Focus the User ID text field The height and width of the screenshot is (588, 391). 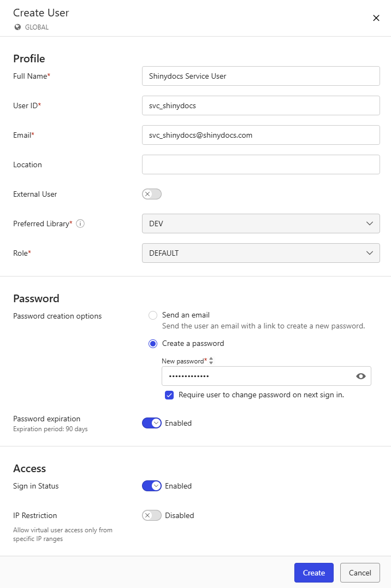tap(260, 105)
